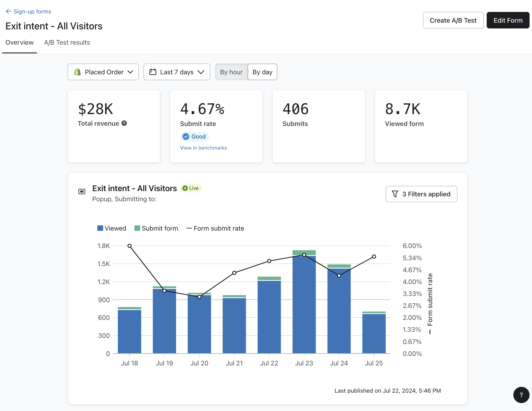Screen dimensions: 532x411
Task: Expand the Placed Order dropdown
Action: [103, 72]
